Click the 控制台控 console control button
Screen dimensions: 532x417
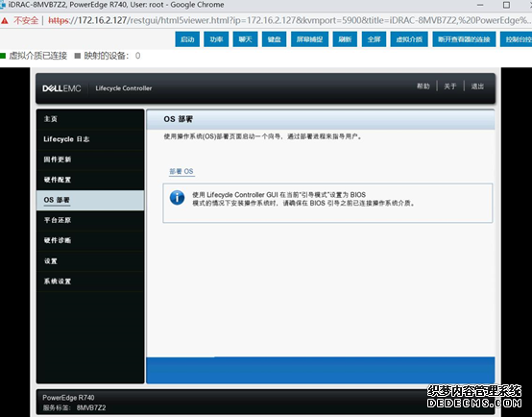click(516, 39)
